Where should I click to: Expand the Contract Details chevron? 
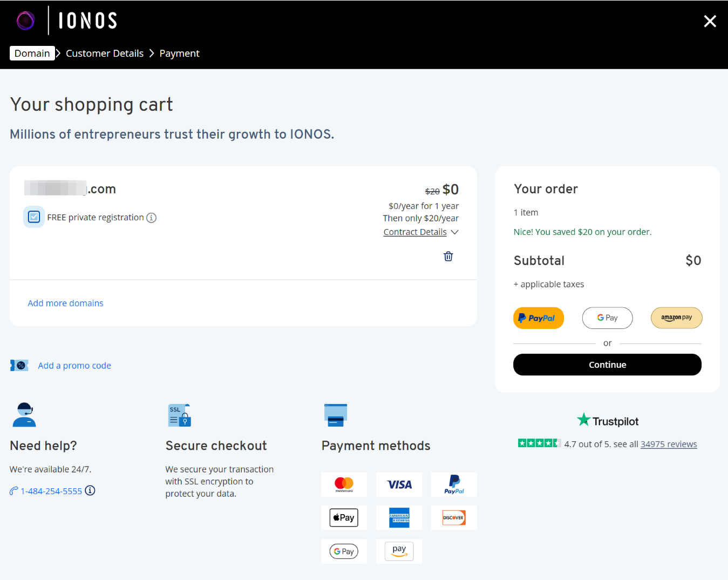tap(454, 232)
